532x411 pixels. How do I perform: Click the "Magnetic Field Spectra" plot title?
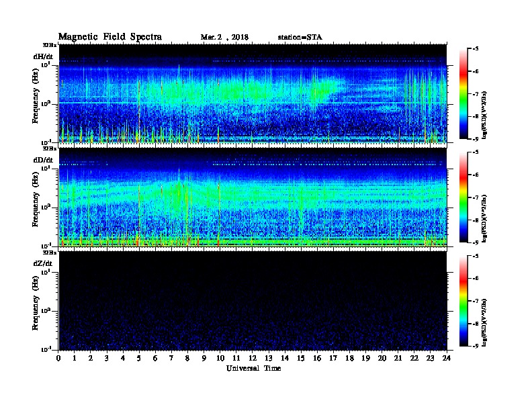[x=110, y=37]
